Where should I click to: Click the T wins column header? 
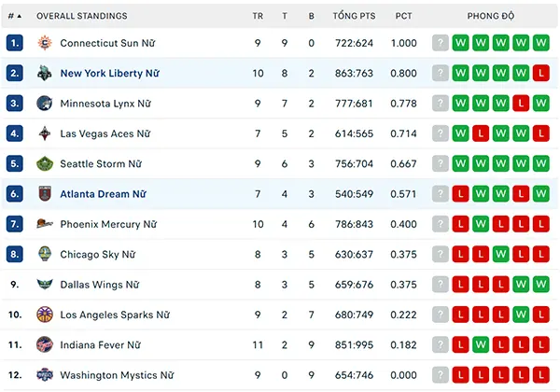coord(285,16)
